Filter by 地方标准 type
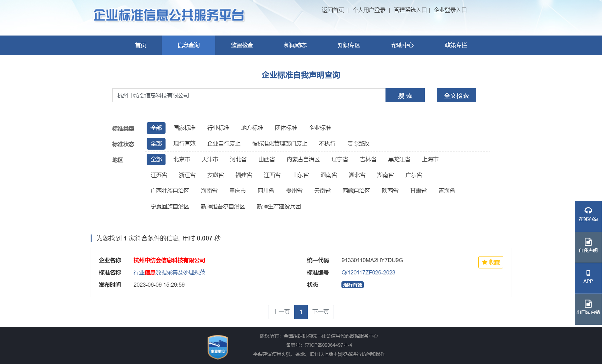Image resolution: width=602 pixels, height=364 pixels. 252,128
